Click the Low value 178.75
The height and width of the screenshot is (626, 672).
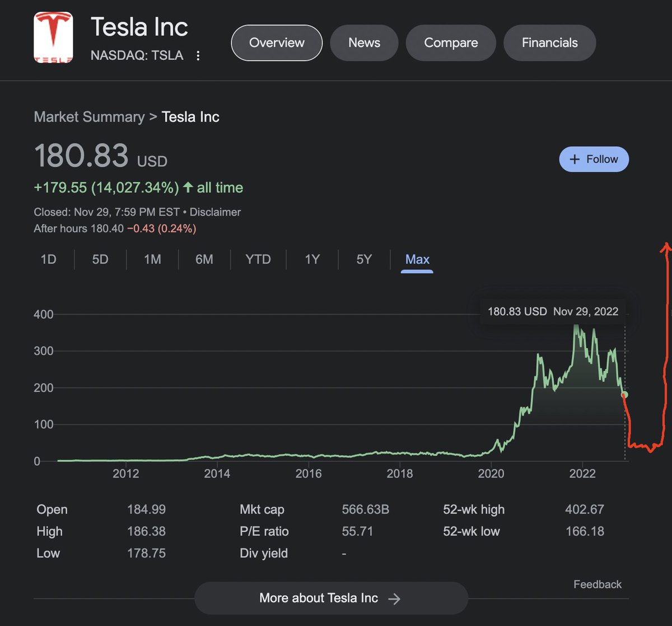tap(146, 553)
